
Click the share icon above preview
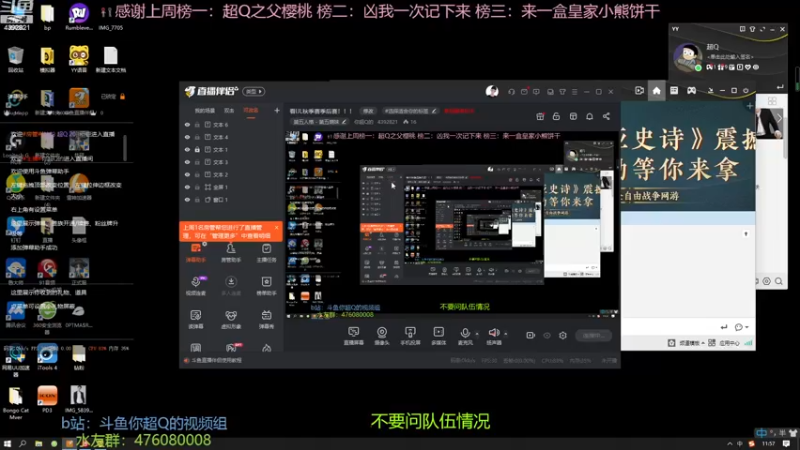(606, 117)
